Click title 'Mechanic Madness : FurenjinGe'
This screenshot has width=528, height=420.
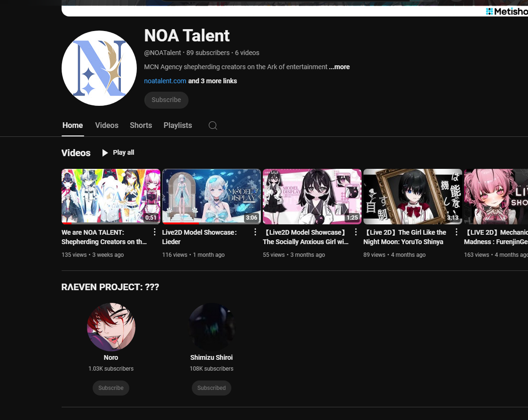[496, 237]
